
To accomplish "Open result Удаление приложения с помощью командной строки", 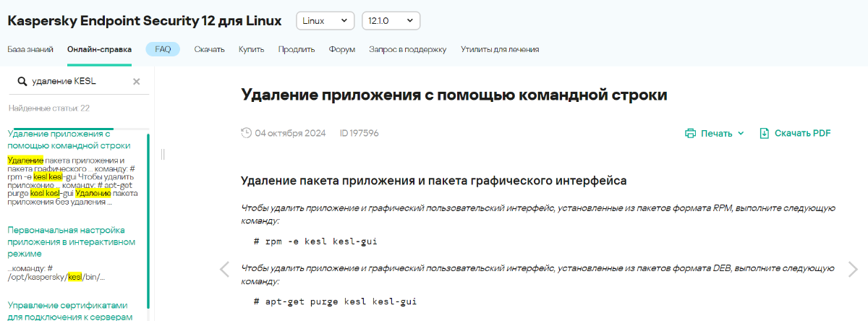I will pos(69,140).
